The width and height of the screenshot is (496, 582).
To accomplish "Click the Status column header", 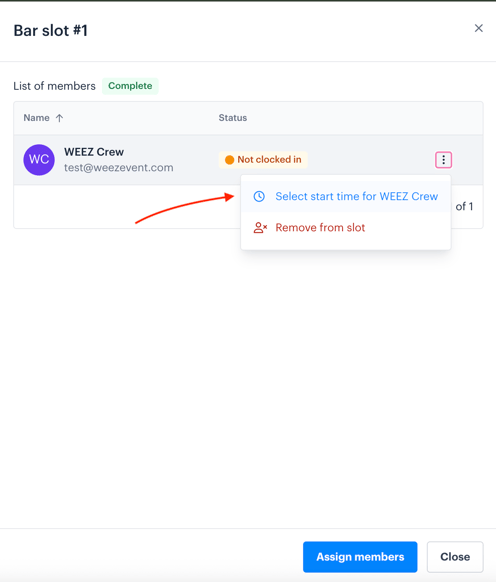I will [x=233, y=118].
